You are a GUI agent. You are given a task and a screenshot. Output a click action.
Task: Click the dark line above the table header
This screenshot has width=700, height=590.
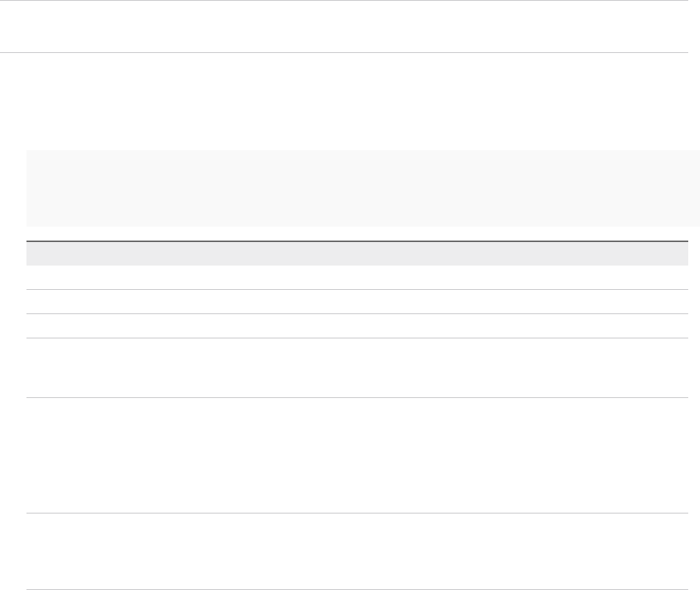pyautogui.click(x=357, y=241)
